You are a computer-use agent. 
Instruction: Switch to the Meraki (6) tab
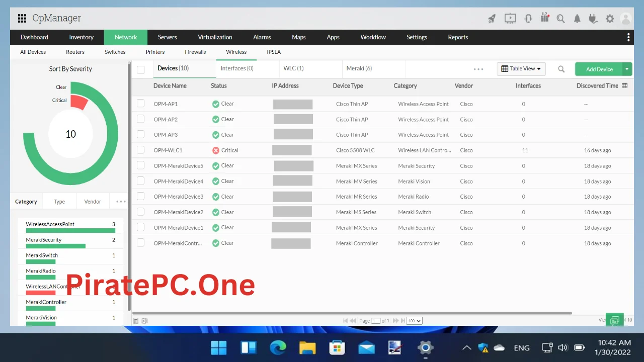click(x=359, y=68)
